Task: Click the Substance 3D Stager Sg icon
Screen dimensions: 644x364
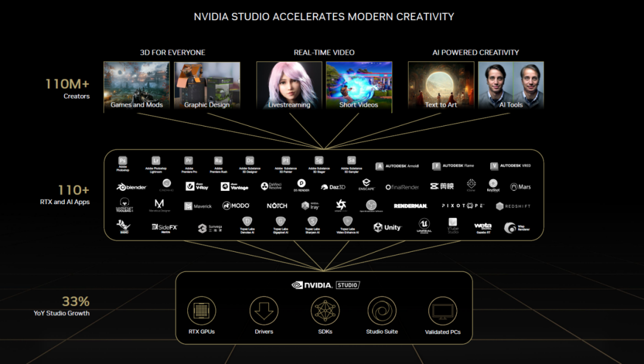Action: coord(318,161)
